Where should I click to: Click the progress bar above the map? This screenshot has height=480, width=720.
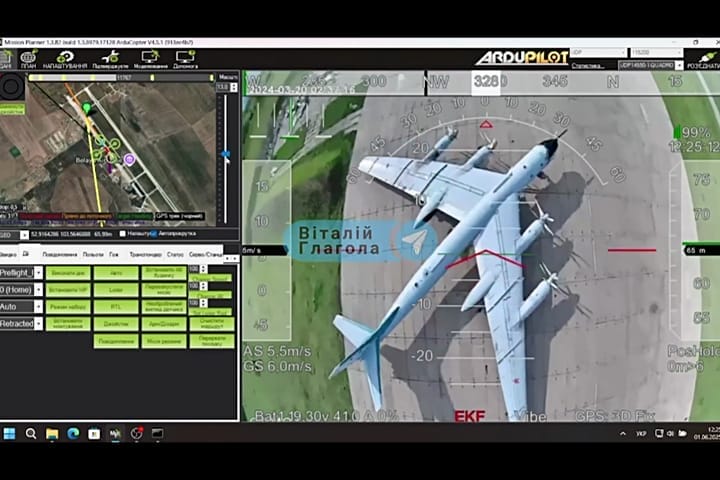122,78
